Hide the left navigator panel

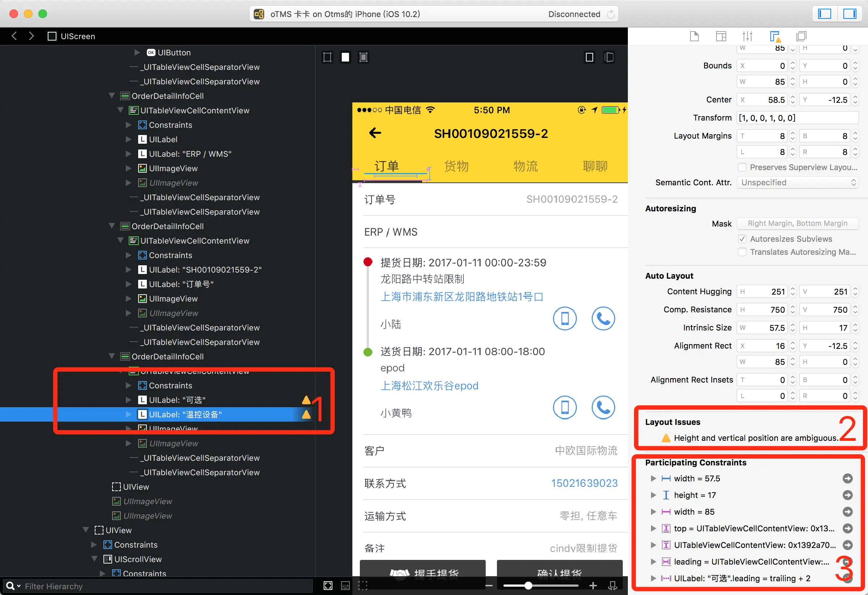pos(824,14)
